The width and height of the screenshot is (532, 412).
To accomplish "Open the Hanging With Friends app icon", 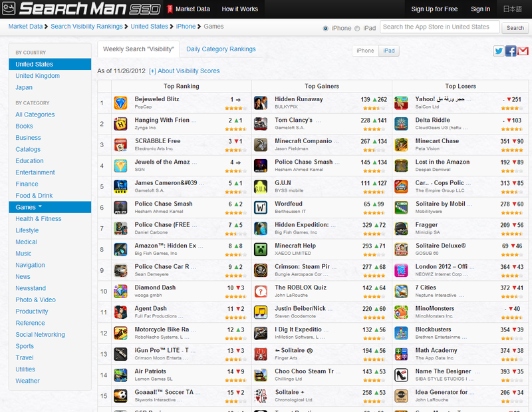I will tap(120, 124).
